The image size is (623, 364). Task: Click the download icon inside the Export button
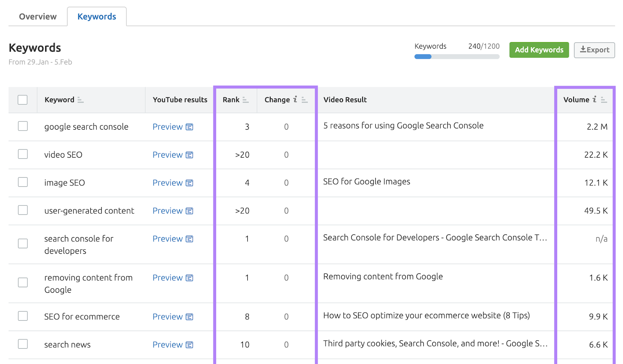[x=583, y=50]
